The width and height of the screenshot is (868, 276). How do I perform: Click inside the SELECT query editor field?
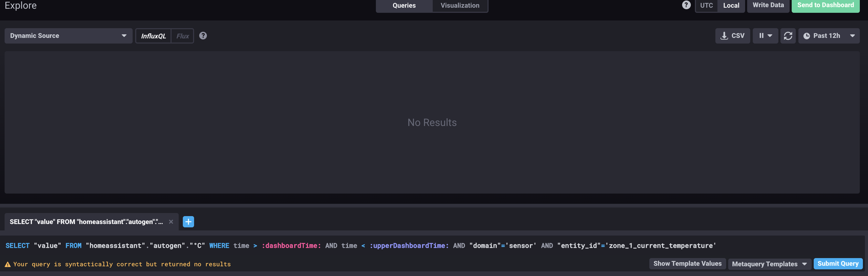pyautogui.click(x=337, y=245)
